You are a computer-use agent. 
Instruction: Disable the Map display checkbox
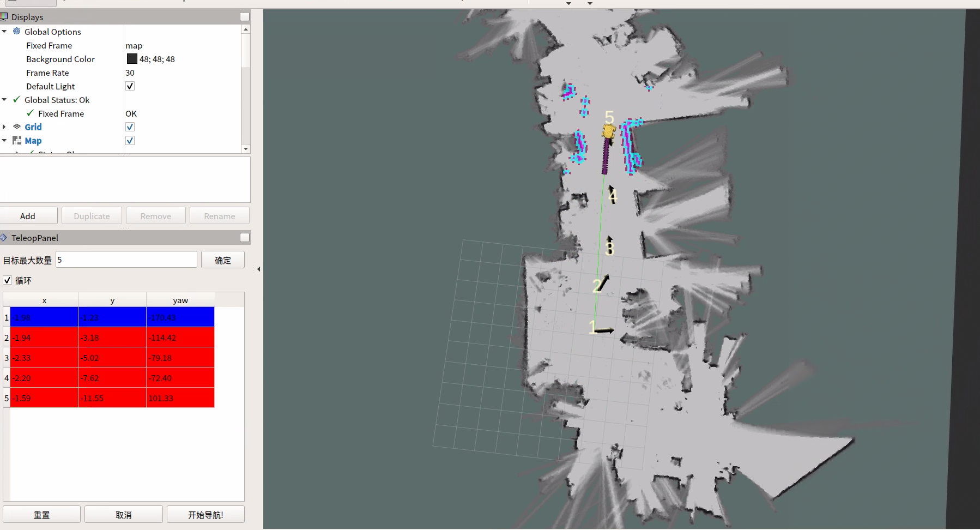click(x=130, y=141)
